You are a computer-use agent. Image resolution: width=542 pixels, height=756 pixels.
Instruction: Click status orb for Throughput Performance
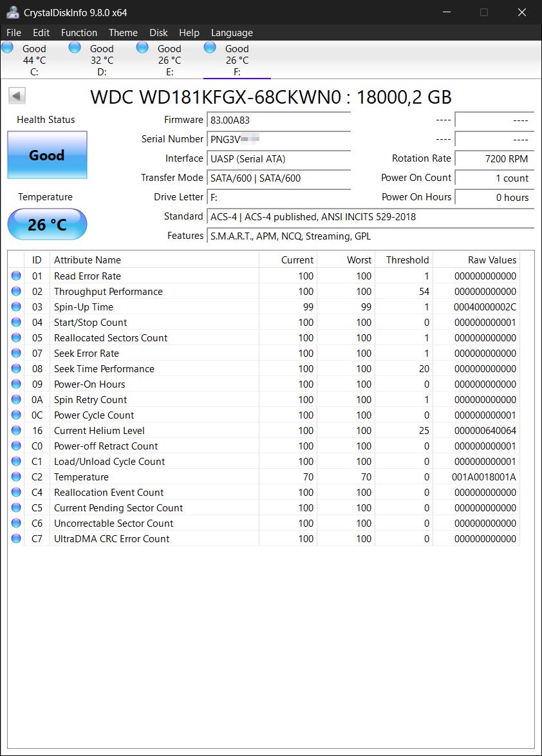coord(16,291)
